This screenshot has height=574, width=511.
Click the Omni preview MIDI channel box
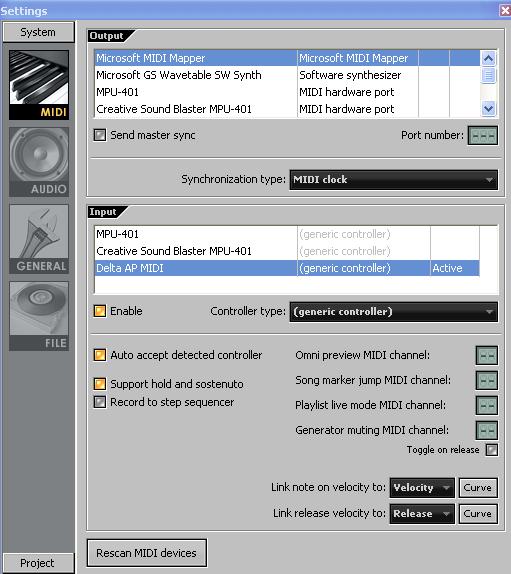(487, 355)
